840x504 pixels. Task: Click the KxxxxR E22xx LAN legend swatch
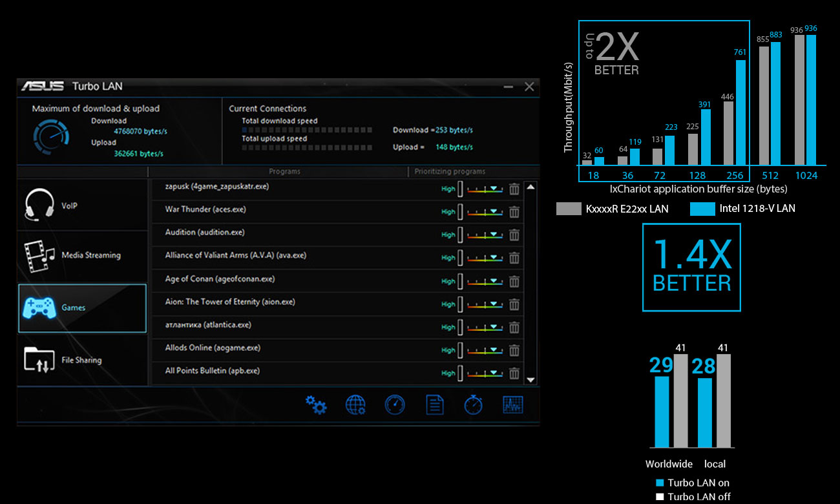568,209
